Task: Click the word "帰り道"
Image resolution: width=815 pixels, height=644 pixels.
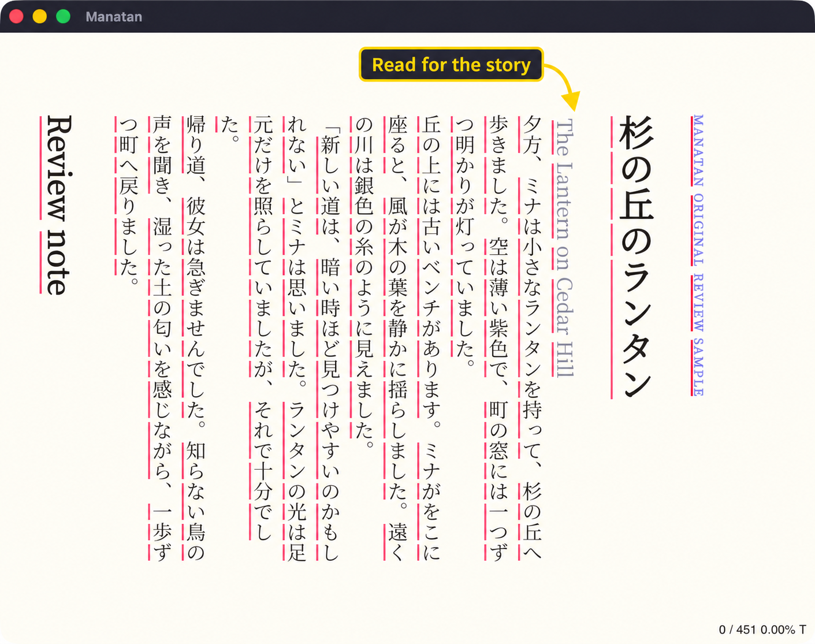Action: click(196, 144)
